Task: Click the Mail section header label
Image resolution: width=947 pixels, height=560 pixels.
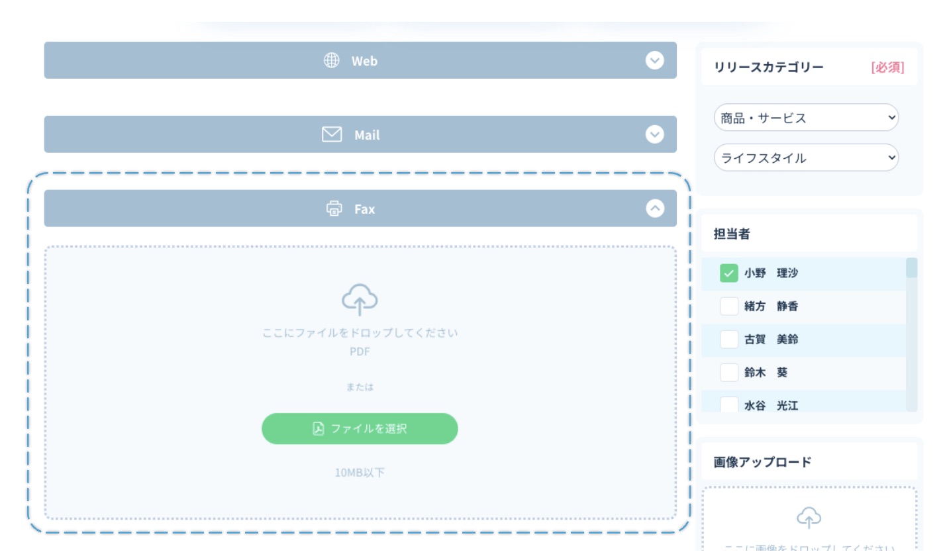Action: coord(367,135)
